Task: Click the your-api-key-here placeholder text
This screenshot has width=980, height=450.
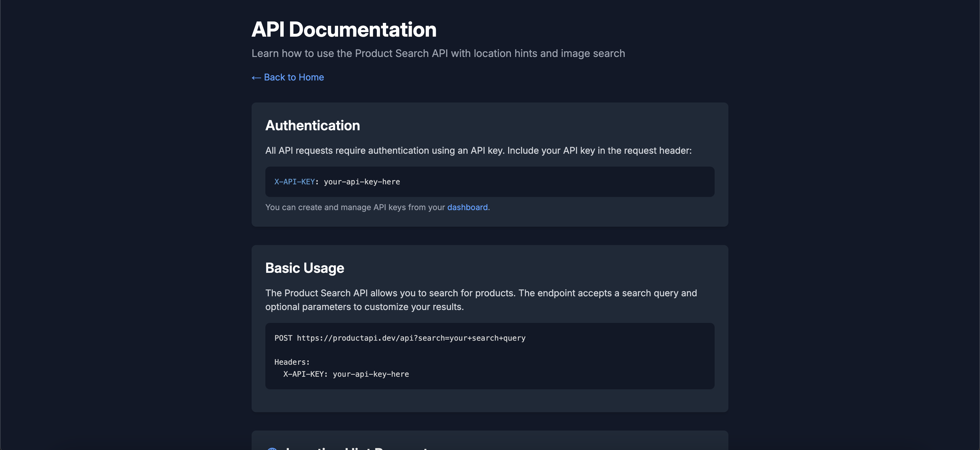Action: 361,182
